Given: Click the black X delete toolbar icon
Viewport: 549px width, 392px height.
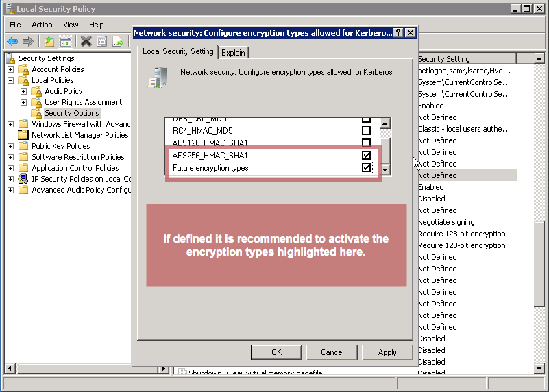Looking at the screenshot, I should coord(86,42).
